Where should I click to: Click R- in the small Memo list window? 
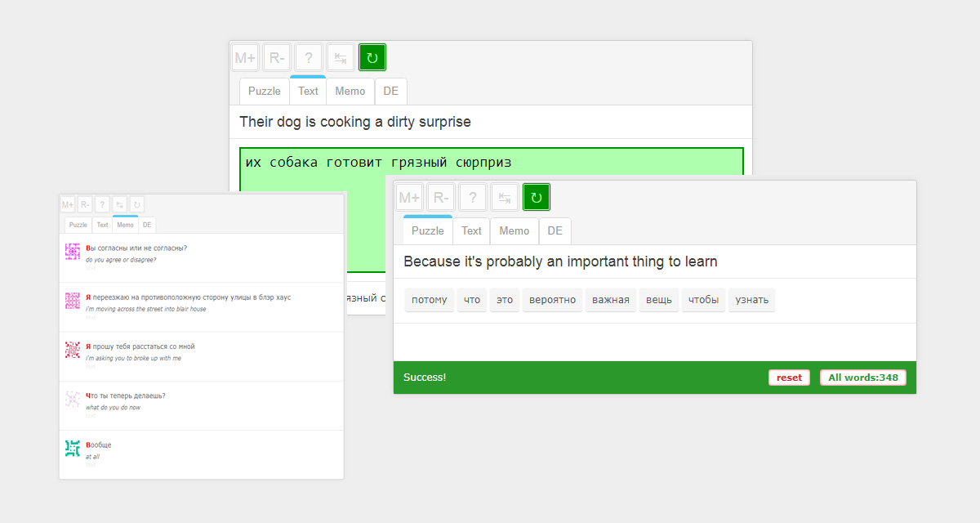(x=85, y=204)
